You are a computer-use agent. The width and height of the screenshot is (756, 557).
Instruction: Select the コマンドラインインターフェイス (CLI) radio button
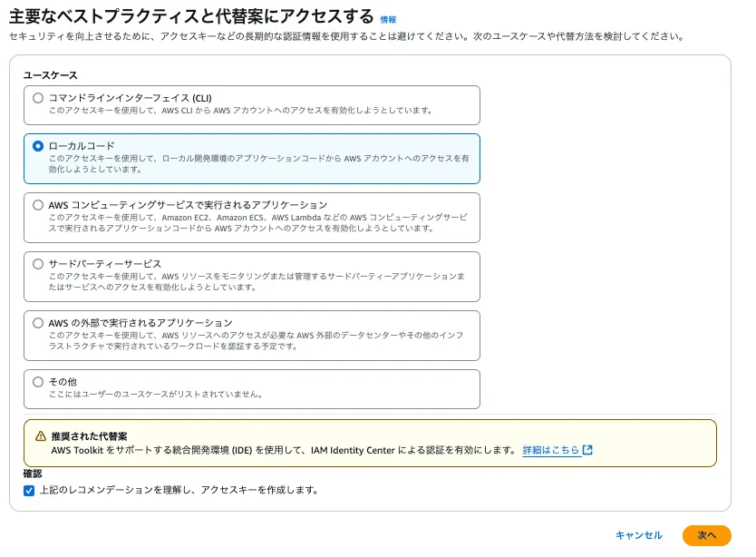coord(38,100)
